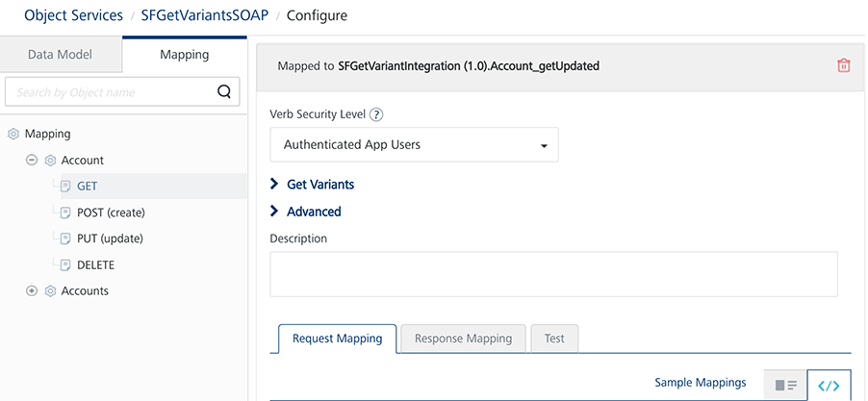Collapse the Account tree node
The width and height of the screenshot is (868, 401).
click(32, 161)
